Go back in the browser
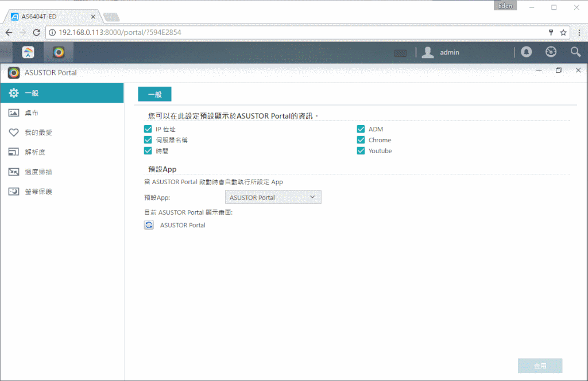Image resolution: width=588 pixels, height=381 pixels. (x=9, y=33)
